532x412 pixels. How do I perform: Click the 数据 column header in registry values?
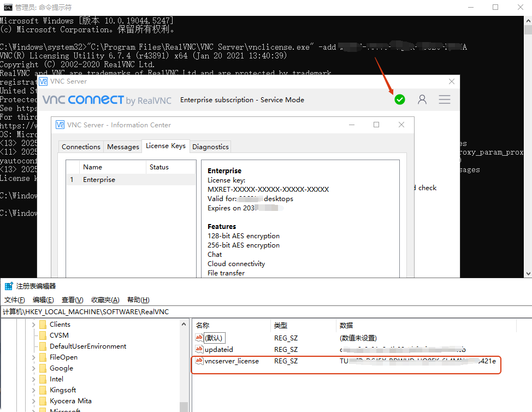(x=426, y=325)
